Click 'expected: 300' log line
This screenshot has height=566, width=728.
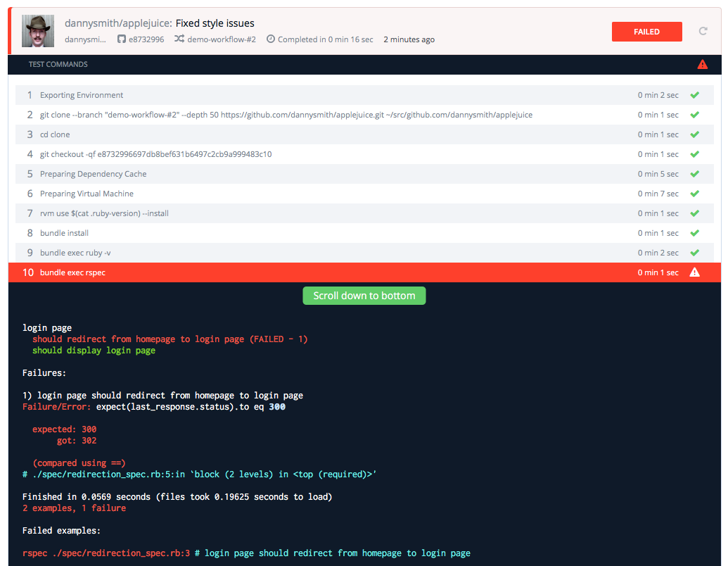(x=64, y=429)
